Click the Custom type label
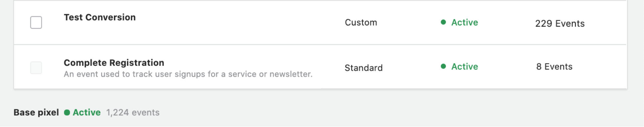This screenshot has width=644, height=127. tap(361, 23)
